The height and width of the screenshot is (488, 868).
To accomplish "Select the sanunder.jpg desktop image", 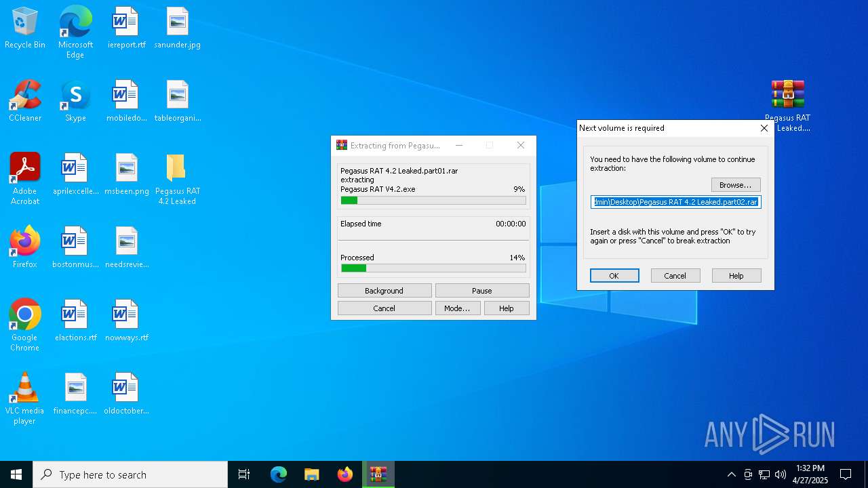I will click(177, 28).
